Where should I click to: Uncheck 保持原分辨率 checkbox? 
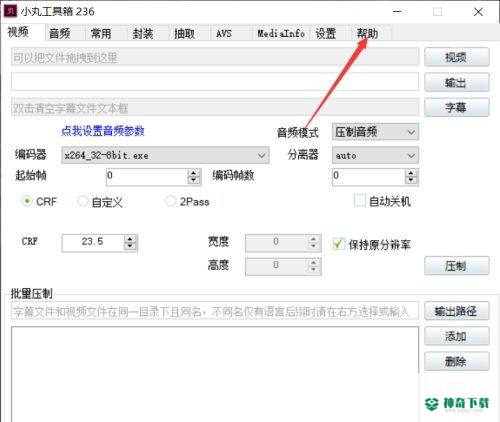(338, 244)
